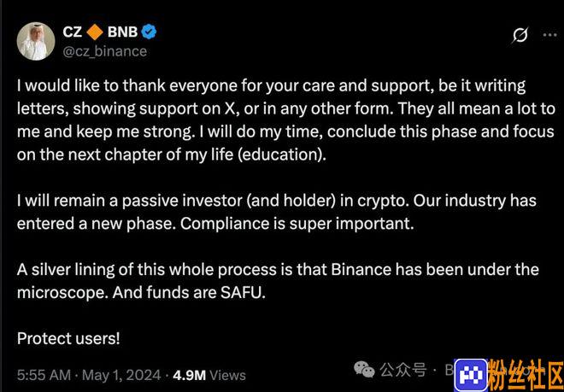Open the three-dot more options menu

pos(549,35)
